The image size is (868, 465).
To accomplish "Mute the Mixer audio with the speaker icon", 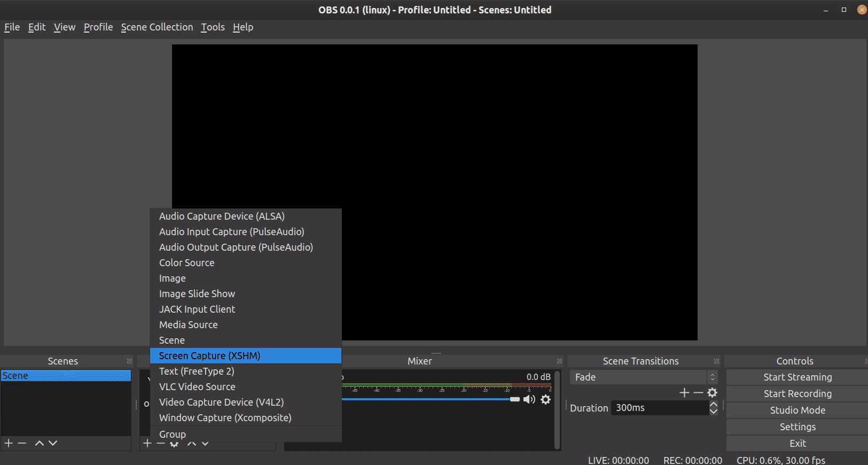I will coord(529,399).
